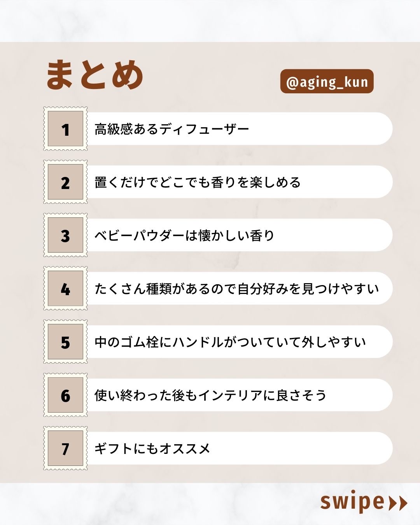The width and height of the screenshot is (420, 525).
Task: Open the @aging_kun account tag
Action: point(327,82)
